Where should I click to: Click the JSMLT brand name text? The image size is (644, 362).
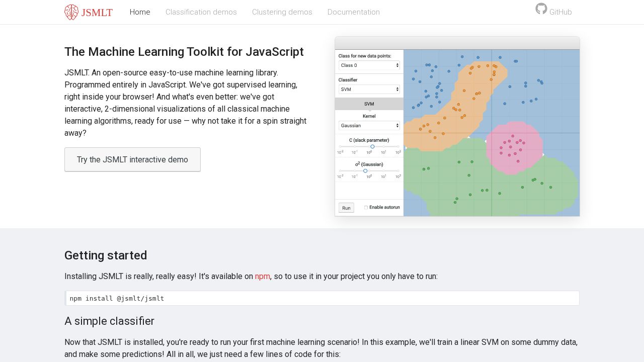pyautogui.click(x=97, y=13)
